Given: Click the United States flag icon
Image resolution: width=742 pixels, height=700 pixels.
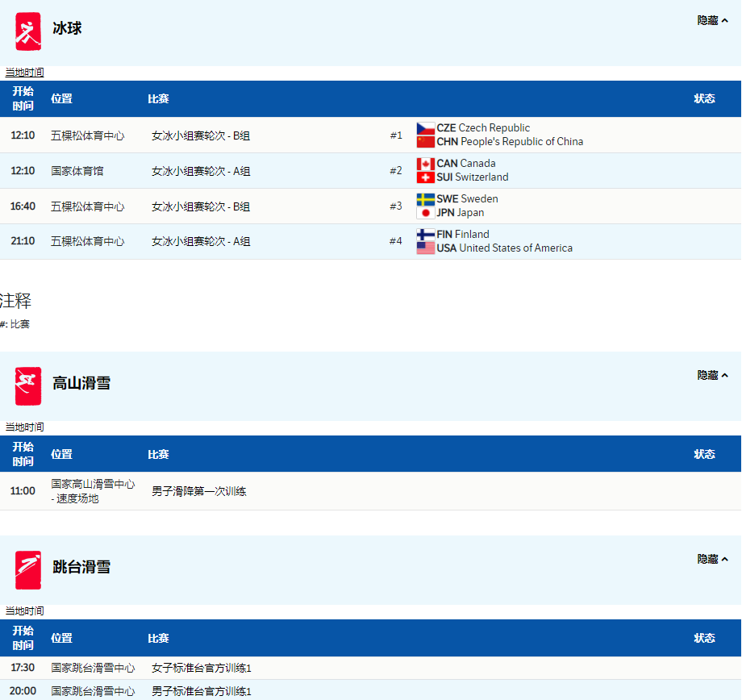Looking at the screenshot, I should tap(426, 248).
